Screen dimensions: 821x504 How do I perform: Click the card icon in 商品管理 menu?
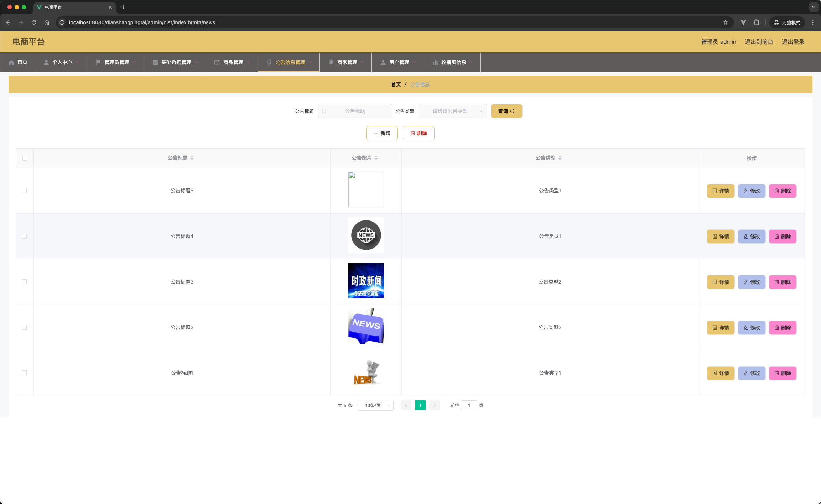point(217,62)
